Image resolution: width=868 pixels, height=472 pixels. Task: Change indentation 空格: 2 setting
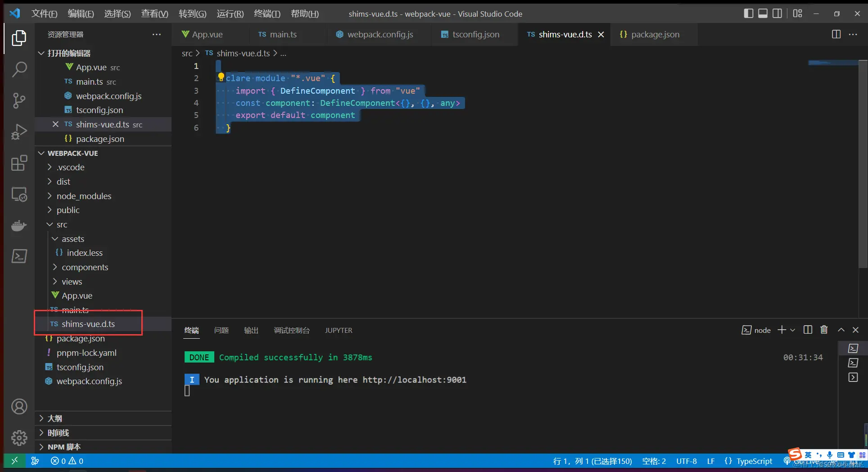654,461
